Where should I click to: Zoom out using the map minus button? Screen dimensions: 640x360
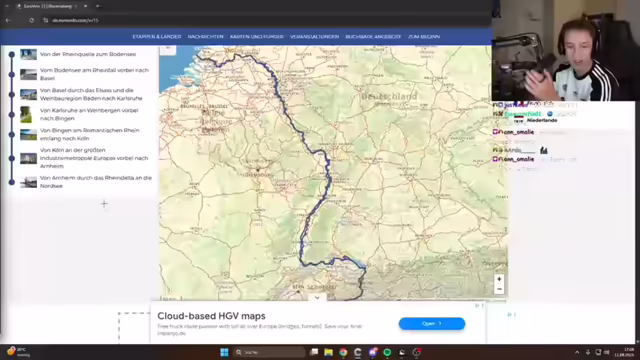click(x=499, y=289)
